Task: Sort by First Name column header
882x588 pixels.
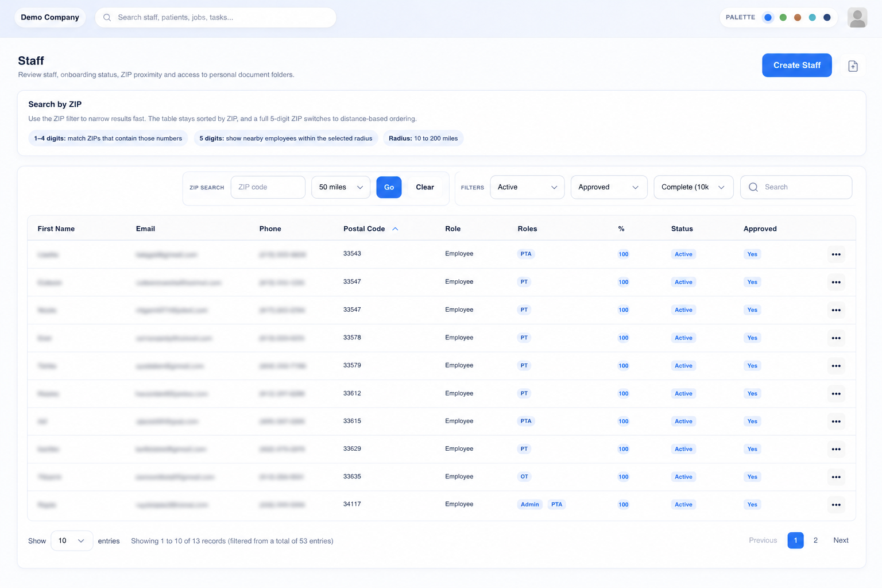Action: point(56,229)
